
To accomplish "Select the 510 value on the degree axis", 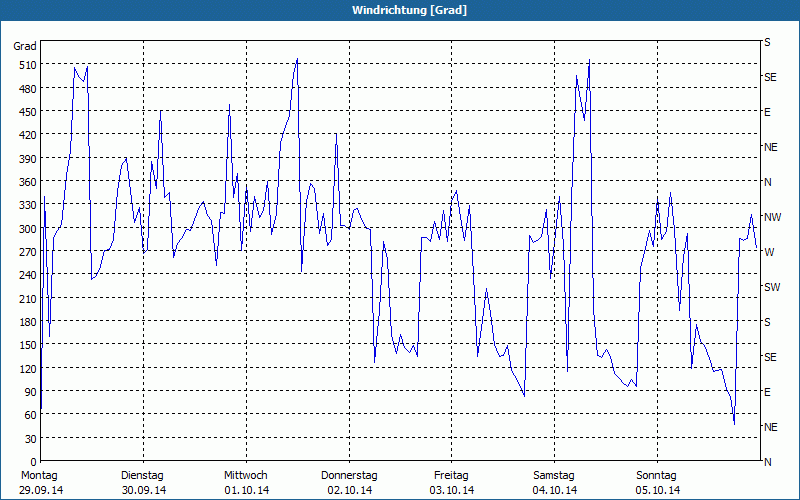I will pyautogui.click(x=28, y=65).
